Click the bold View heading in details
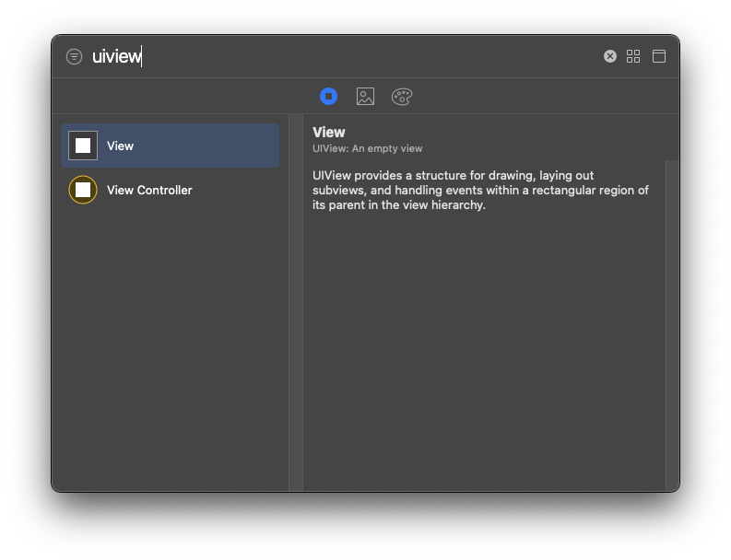 click(329, 133)
